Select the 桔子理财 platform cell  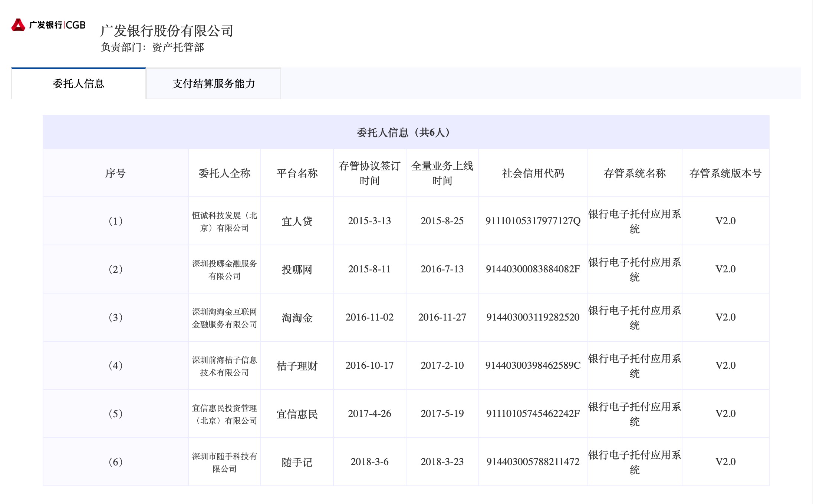pyautogui.click(x=297, y=366)
